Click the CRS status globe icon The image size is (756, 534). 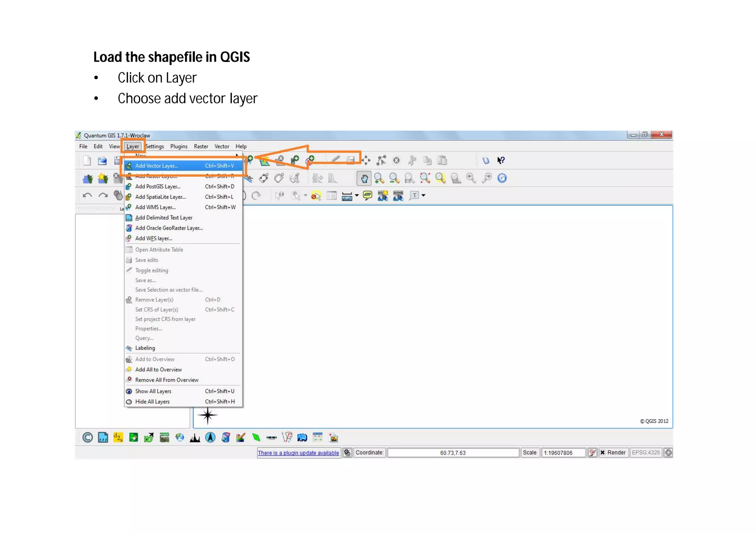coord(668,453)
